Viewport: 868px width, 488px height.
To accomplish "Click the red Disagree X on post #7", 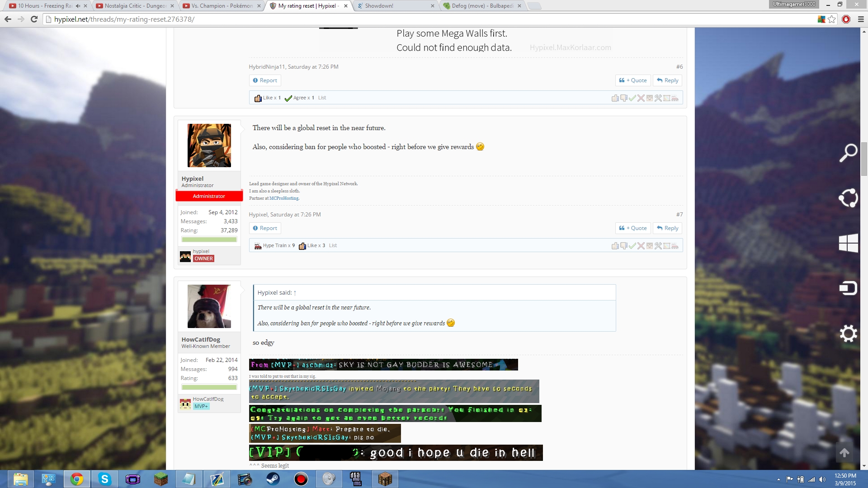I will [641, 246].
